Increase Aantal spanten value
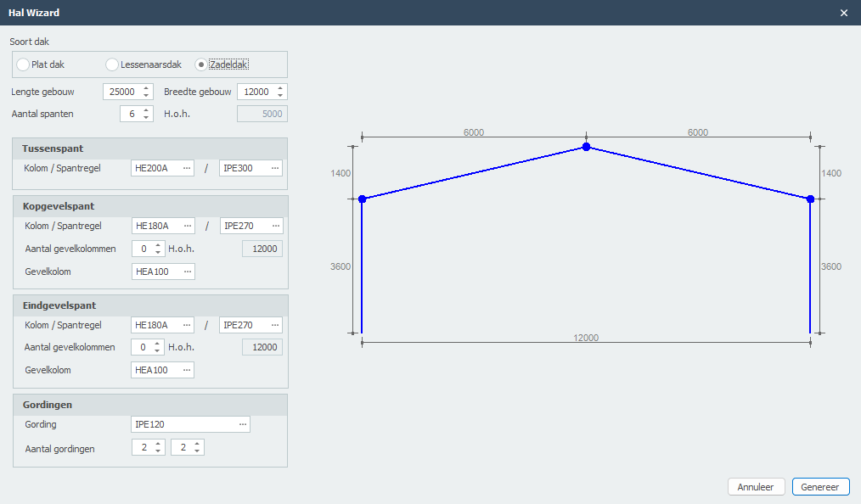Image resolution: width=861 pixels, height=504 pixels. click(x=146, y=110)
